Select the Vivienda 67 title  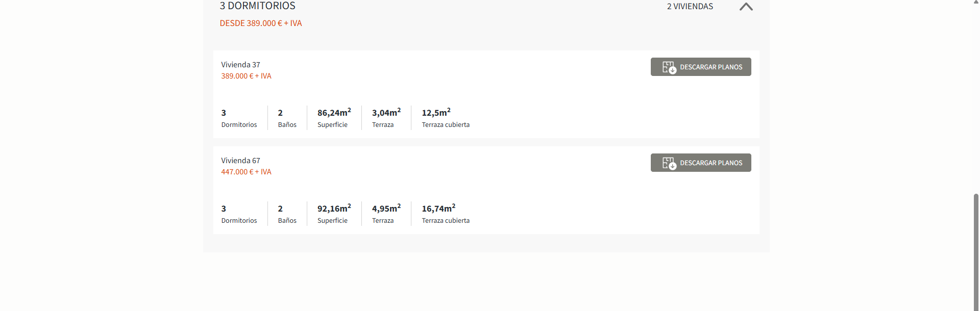[240, 161]
